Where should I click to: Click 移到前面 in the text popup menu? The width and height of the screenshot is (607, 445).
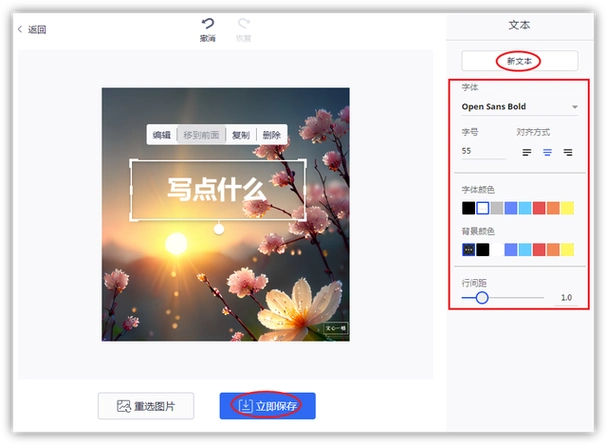(200, 135)
